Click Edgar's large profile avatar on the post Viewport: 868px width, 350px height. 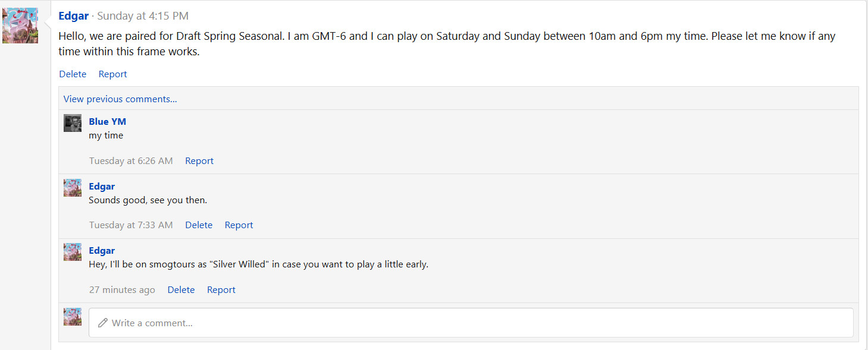[x=20, y=26]
